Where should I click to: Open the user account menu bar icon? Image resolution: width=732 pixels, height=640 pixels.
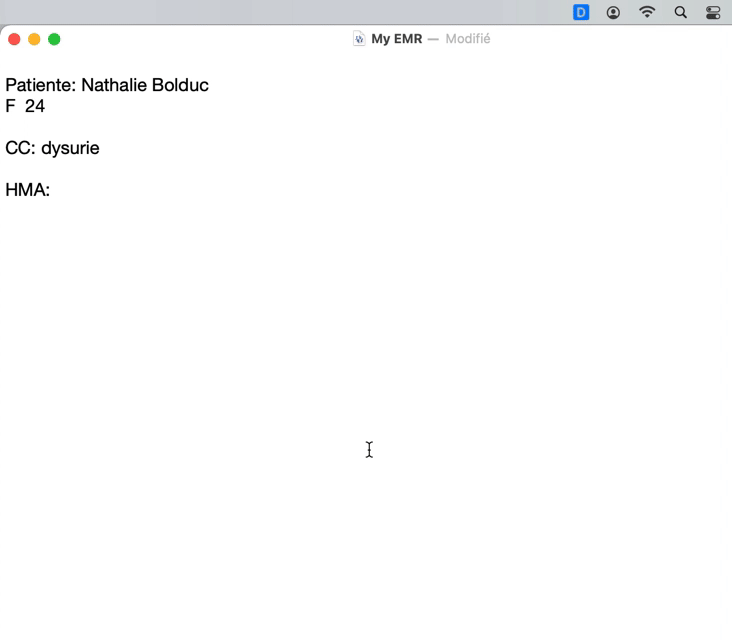point(613,13)
